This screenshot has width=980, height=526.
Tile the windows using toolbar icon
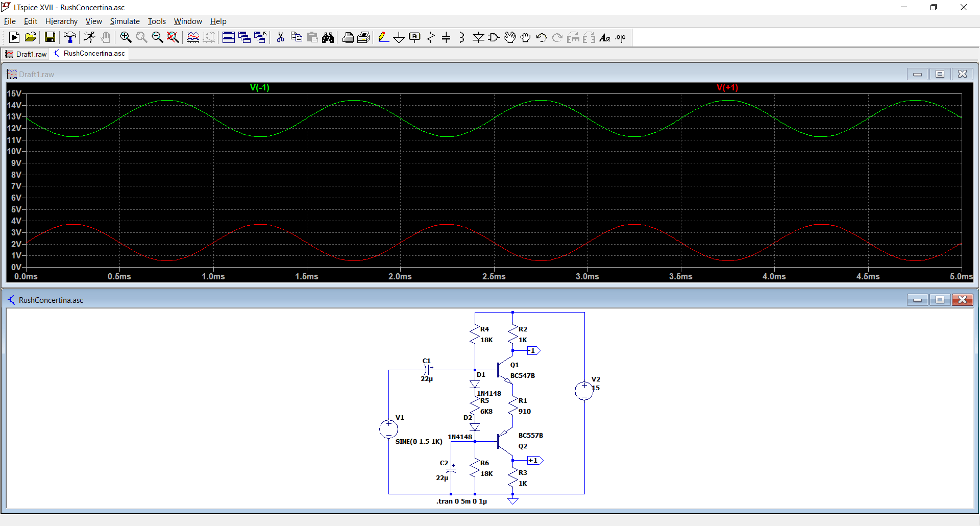point(229,37)
